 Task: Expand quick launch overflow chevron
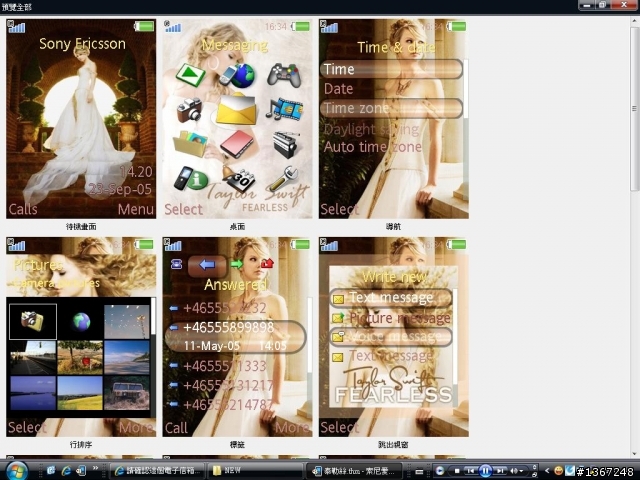click(x=96, y=468)
